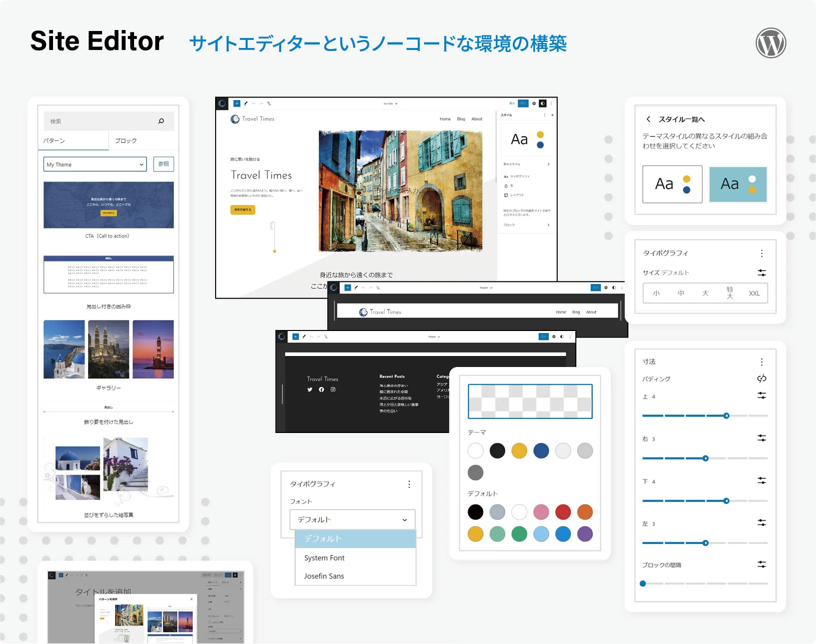This screenshot has height=644, width=816.
Task: Toggle linked padding values in 寸法 panel
Action: [761, 378]
